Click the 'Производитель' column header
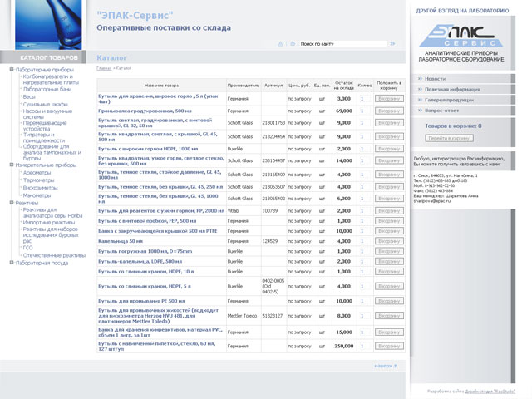Viewport: 532px width, 399px height. point(244,86)
